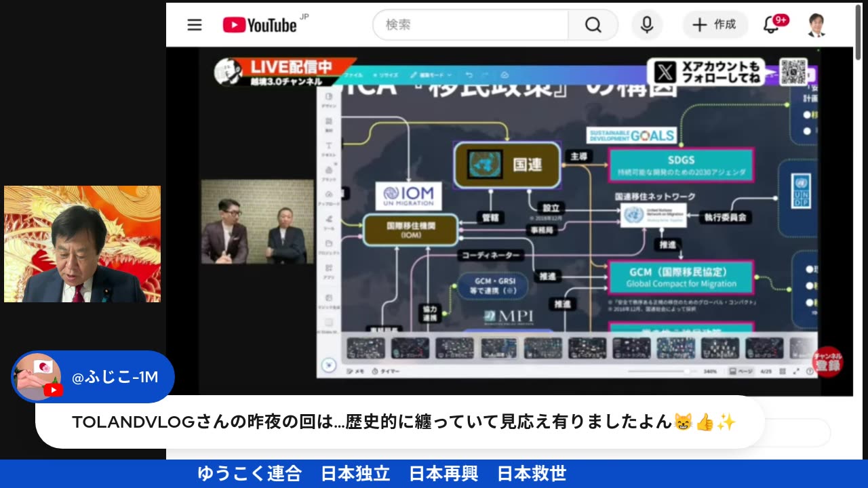Select the 国連 node on slide

(x=507, y=165)
